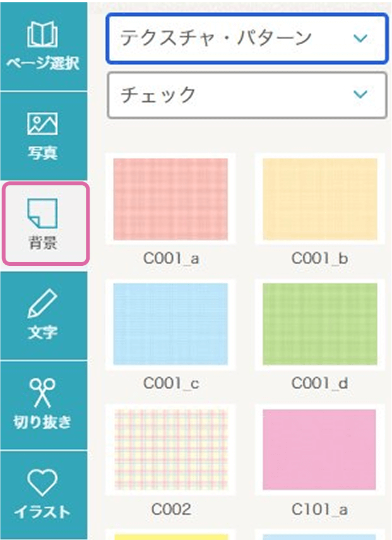Expand the チェック category dropdown
Viewport: 392px width, 540px height.
click(247, 95)
